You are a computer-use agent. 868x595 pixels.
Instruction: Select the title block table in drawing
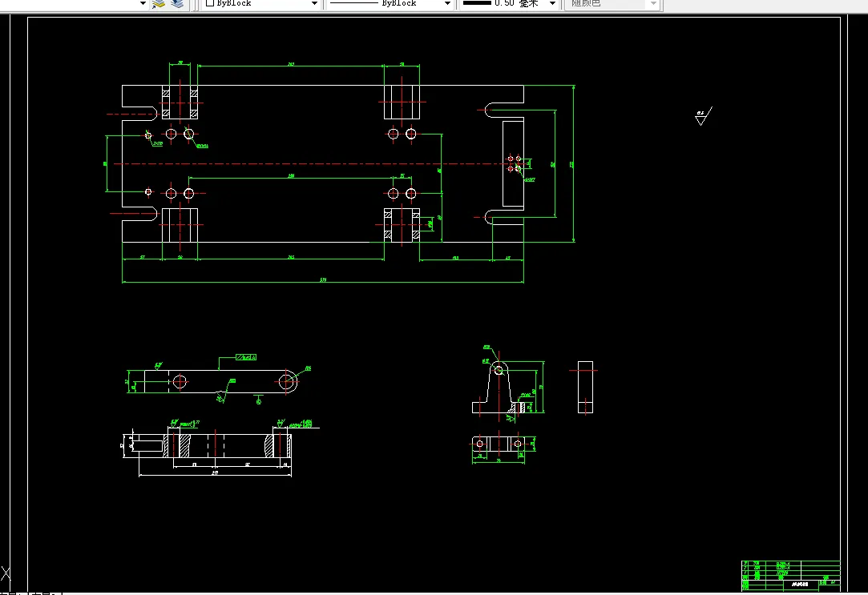coord(791,576)
